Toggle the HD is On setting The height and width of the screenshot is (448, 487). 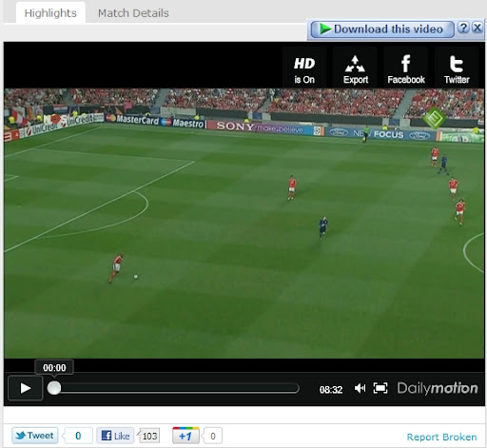click(x=304, y=68)
